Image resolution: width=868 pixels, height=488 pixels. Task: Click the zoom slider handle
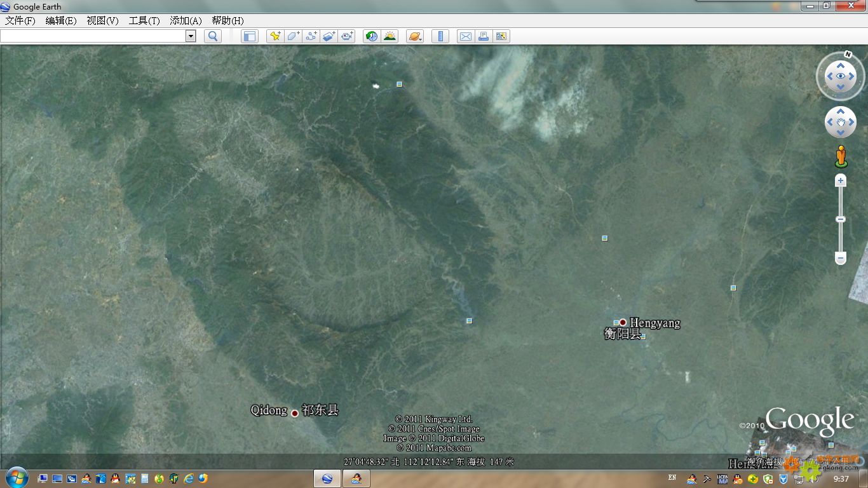click(x=841, y=219)
